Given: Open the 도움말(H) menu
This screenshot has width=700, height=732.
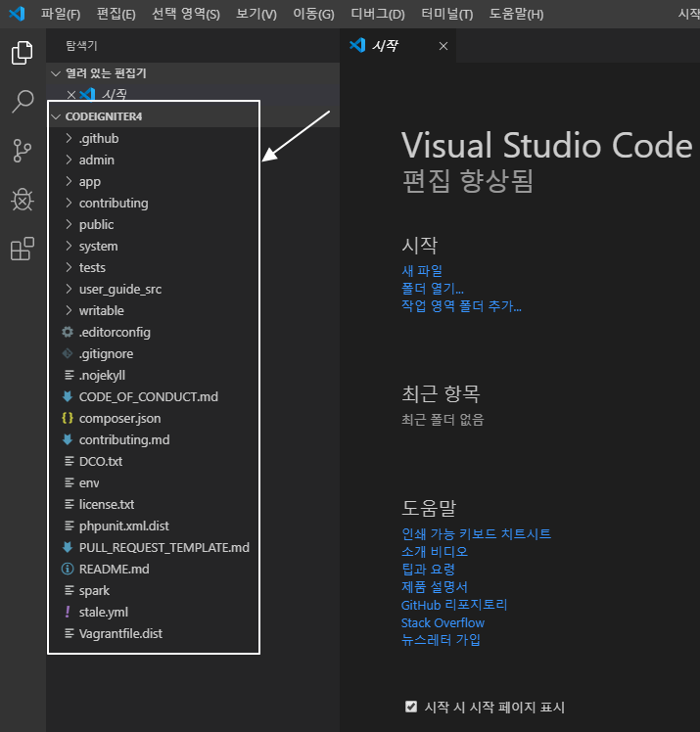Looking at the screenshot, I should point(516,14).
